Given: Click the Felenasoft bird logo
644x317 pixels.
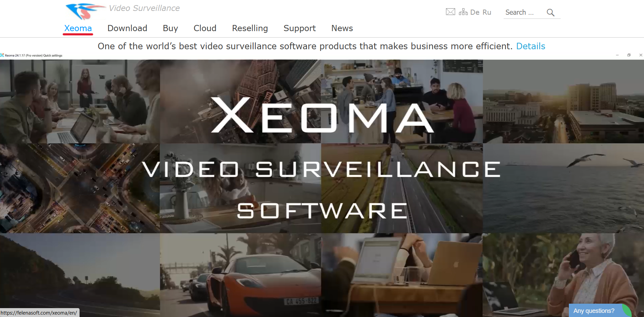Looking at the screenshot, I should (x=85, y=11).
